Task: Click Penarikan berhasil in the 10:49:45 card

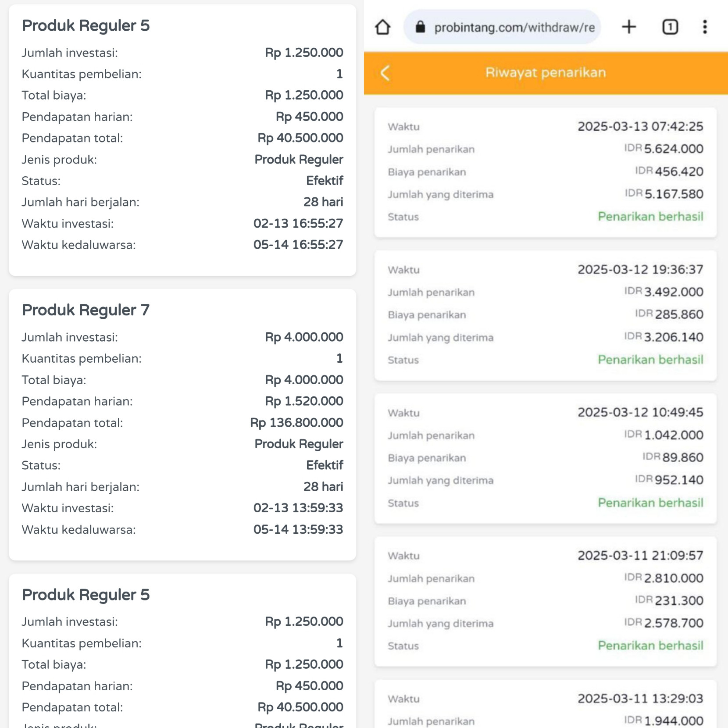Action: (x=650, y=503)
